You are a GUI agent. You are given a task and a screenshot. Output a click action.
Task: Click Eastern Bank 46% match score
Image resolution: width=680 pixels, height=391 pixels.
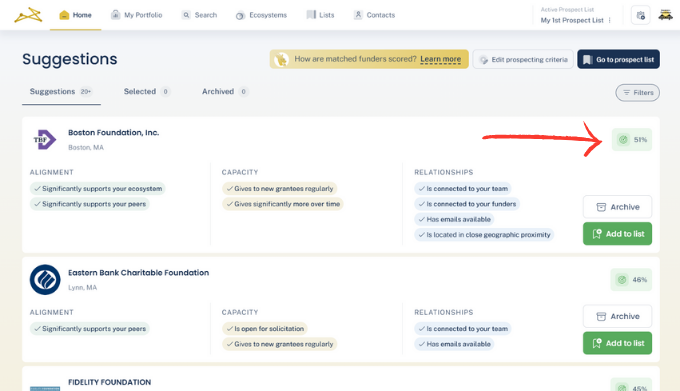631,280
